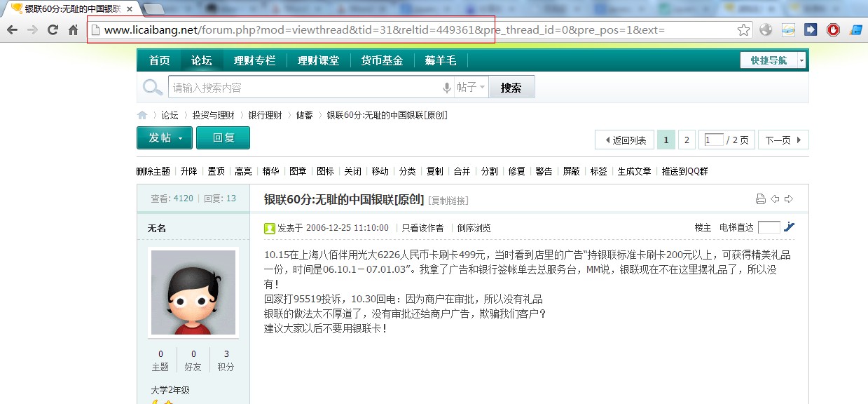The height and width of the screenshot is (404, 868).
Task: Go to the browser home page icon
Action: (73, 30)
